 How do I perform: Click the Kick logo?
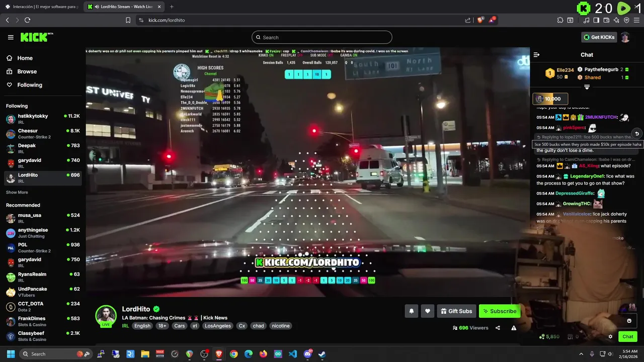[36, 37]
